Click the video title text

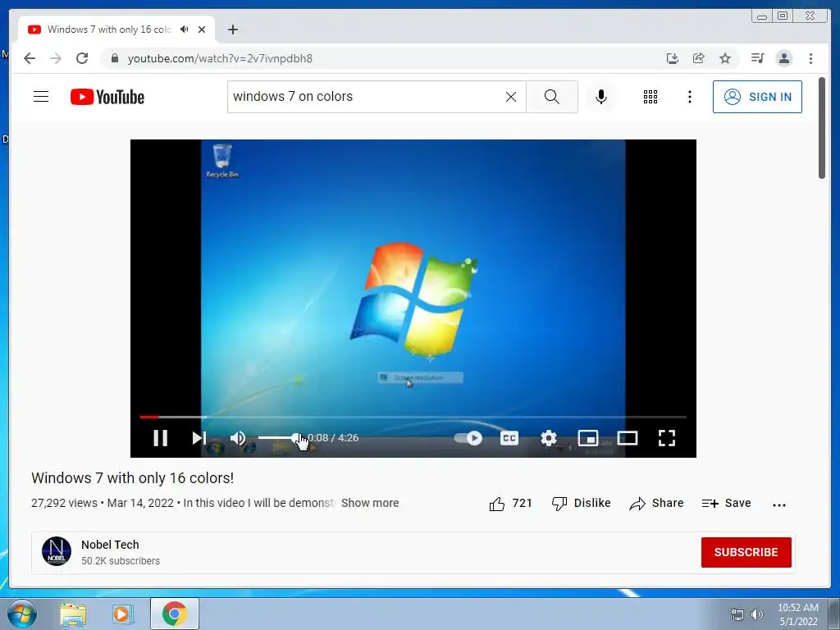132,478
